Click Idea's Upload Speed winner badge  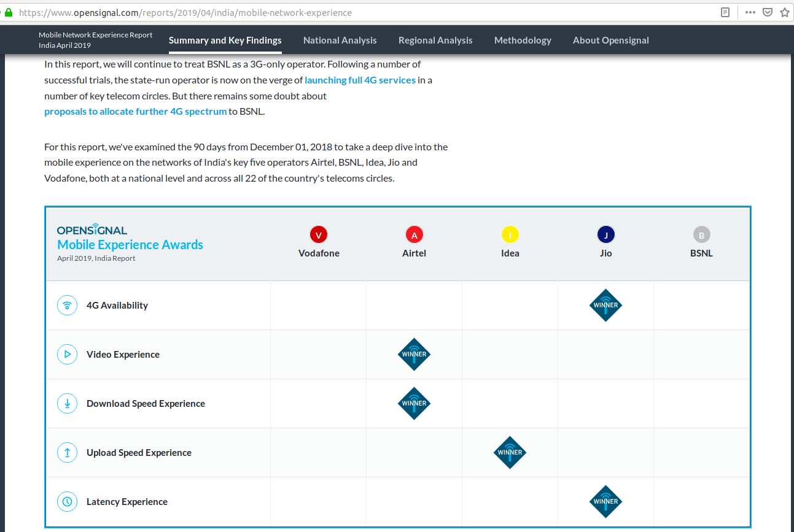tap(510, 453)
